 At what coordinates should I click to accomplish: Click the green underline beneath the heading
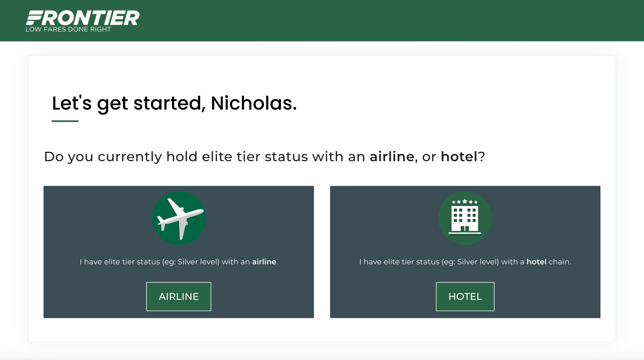65,121
